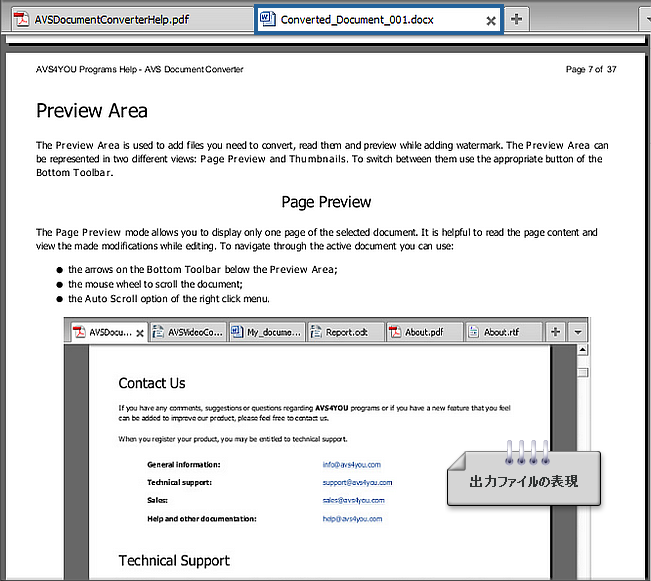
Task: Switch to the About.pdf tab
Action: coord(425,332)
